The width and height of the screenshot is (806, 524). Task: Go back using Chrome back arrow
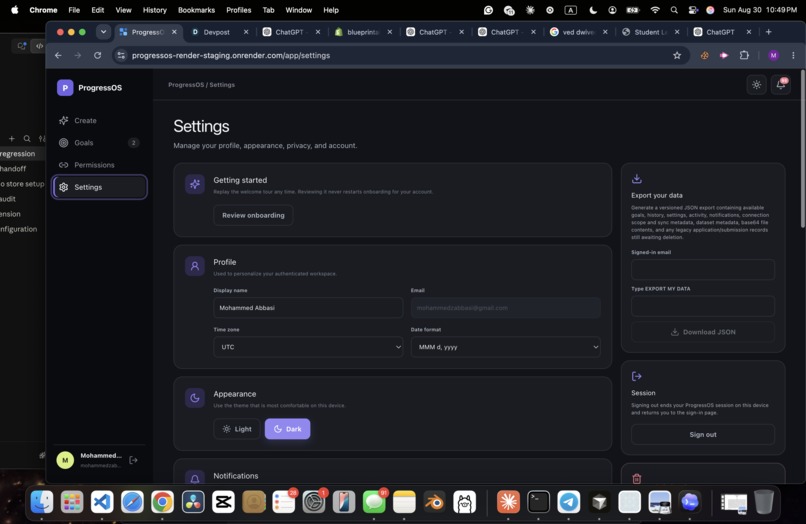58,55
